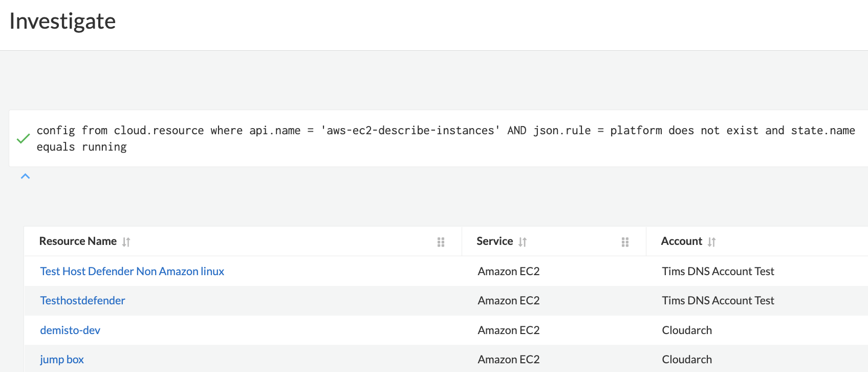Collapse the query panel with the chevron
The width and height of the screenshot is (868, 372).
(25, 176)
